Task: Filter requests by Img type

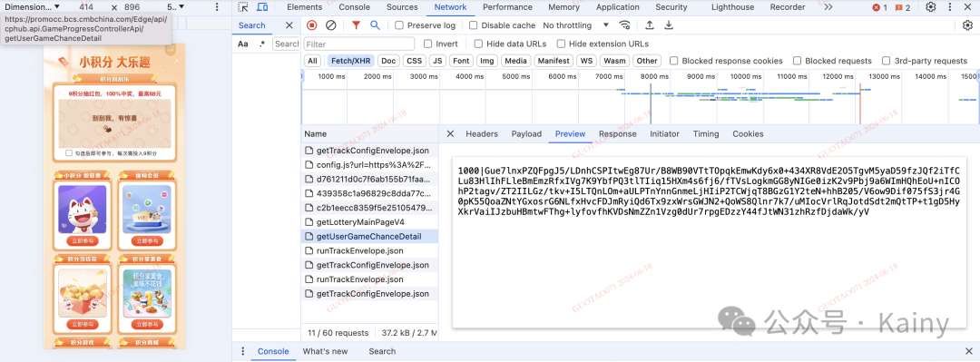Action: click(x=487, y=61)
